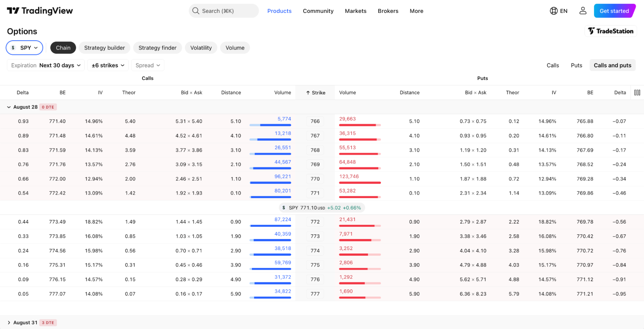Click the calls Delta column header
Image resolution: width=644 pixels, height=329 pixels.
click(x=23, y=92)
